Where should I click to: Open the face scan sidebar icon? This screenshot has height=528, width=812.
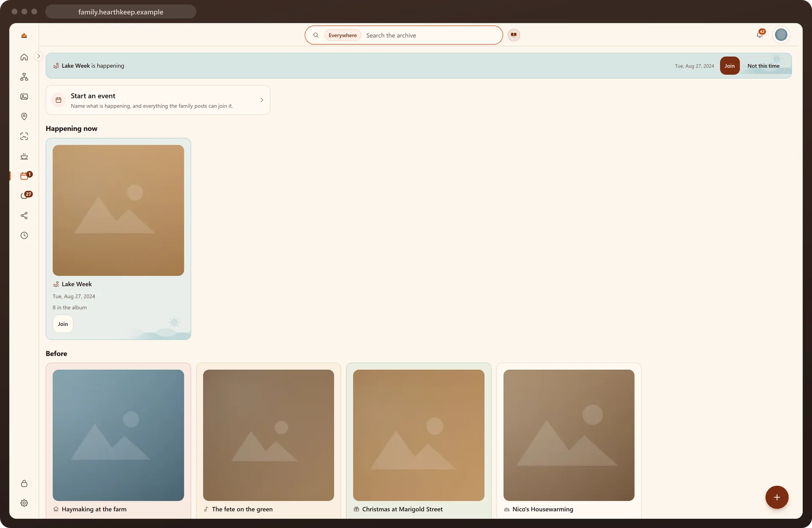click(24, 137)
